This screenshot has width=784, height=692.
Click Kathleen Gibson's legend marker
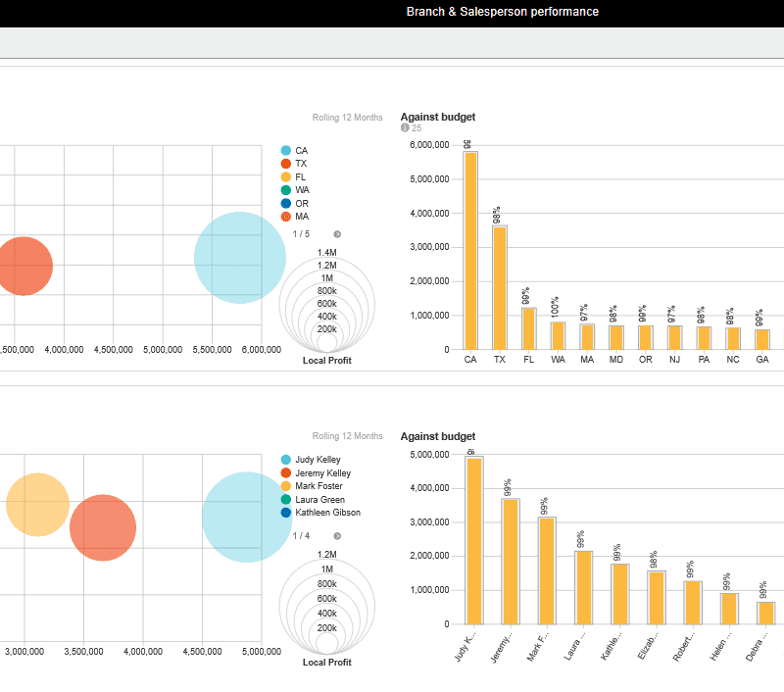[x=287, y=513]
